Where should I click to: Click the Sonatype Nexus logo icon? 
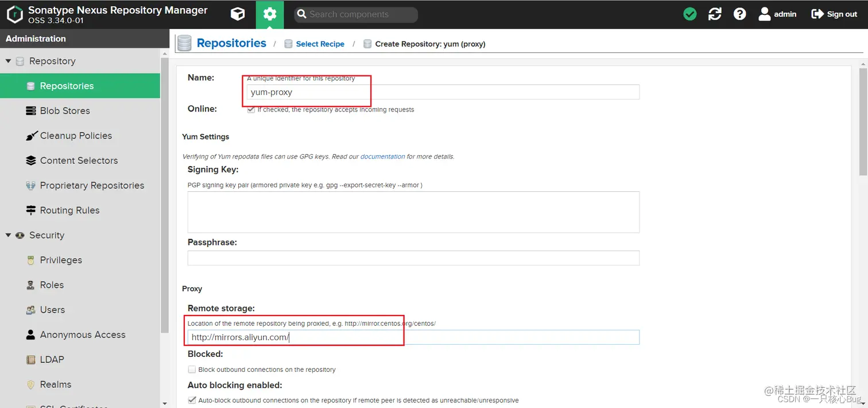pos(15,14)
